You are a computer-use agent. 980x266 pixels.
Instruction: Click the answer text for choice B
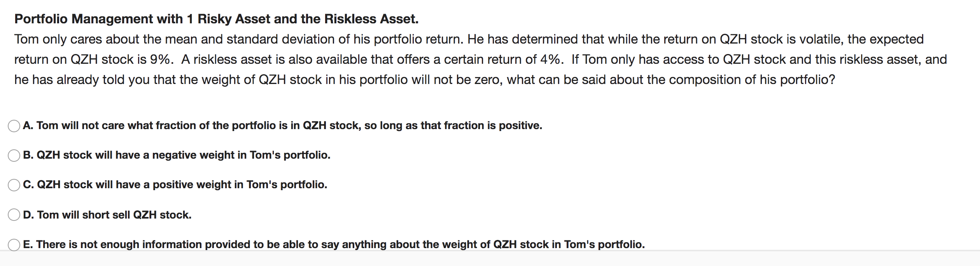click(177, 155)
